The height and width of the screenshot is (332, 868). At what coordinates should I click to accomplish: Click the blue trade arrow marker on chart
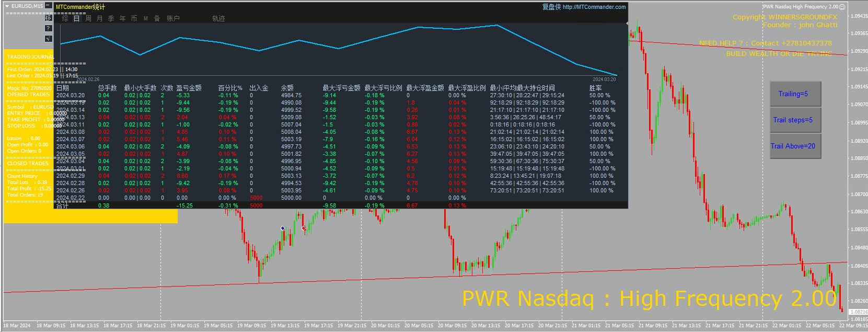282,228
